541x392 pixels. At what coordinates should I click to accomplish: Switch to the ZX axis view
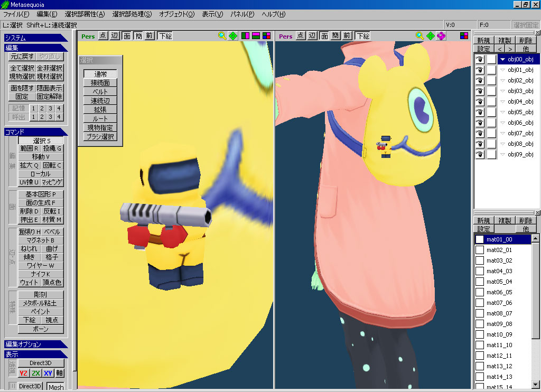[x=35, y=373]
